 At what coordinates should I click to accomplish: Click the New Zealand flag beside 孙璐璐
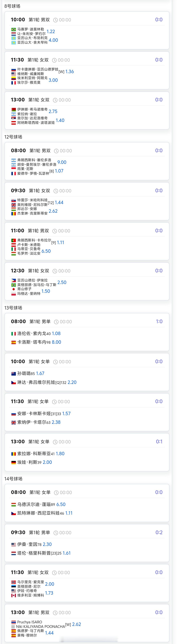pyautogui.click(x=14, y=373)
